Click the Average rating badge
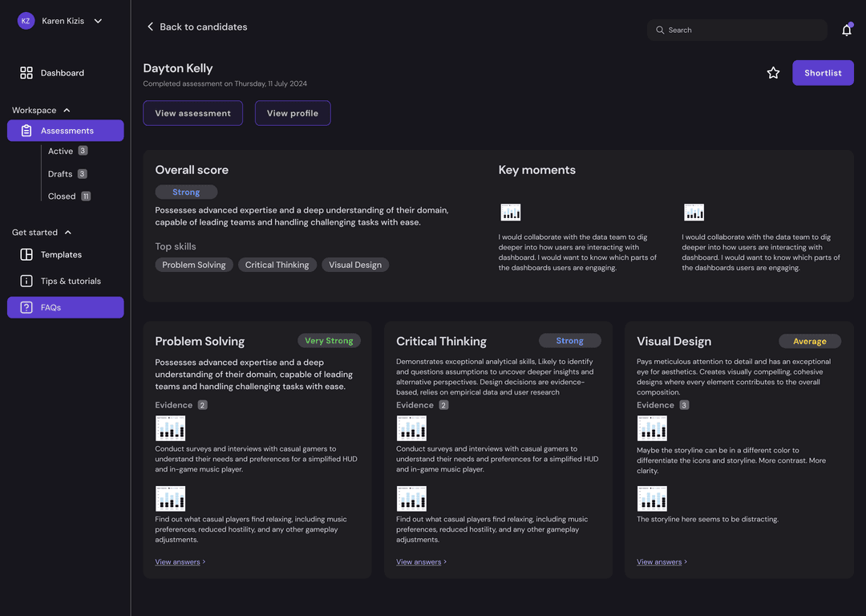Image resolution: width=866 pixels, height=616 pixels. pos(810,342)
